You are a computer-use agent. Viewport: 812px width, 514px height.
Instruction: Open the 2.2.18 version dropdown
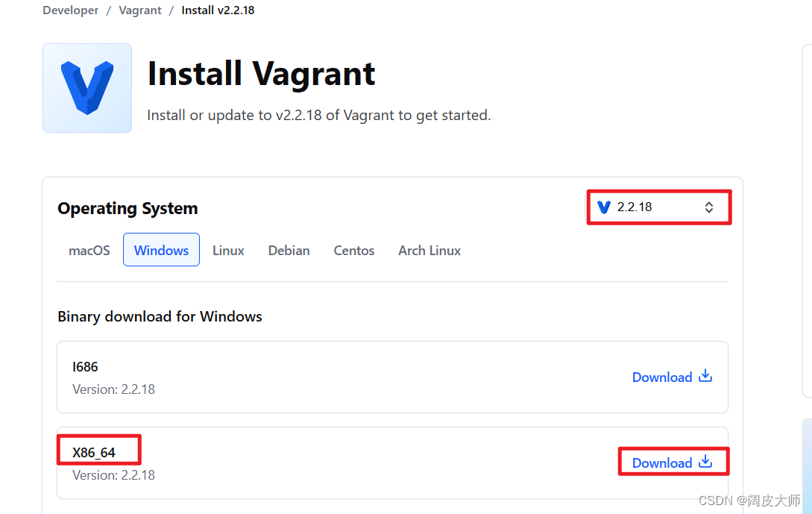point(658,207)
